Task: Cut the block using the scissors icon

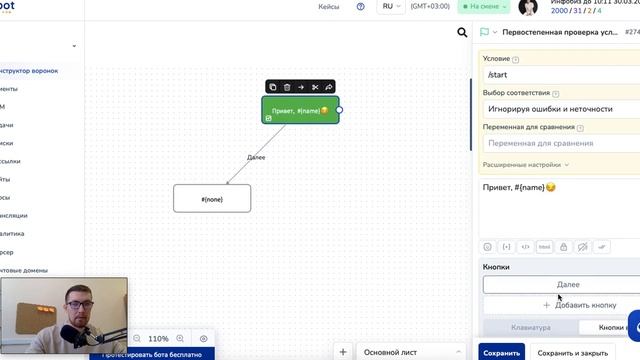Action: pyautogui.click(x=315, y=87)
